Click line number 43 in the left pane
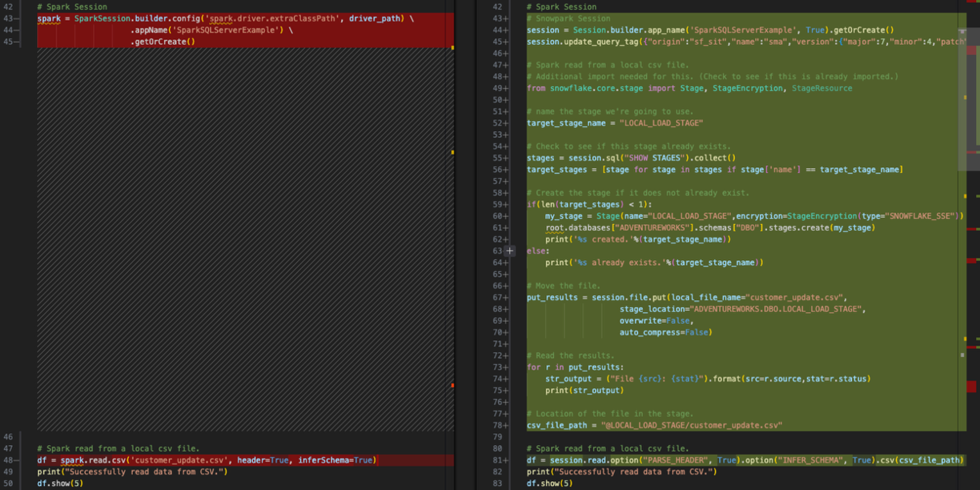The height and width of the screenshot is (490, 980). [8, 18]
